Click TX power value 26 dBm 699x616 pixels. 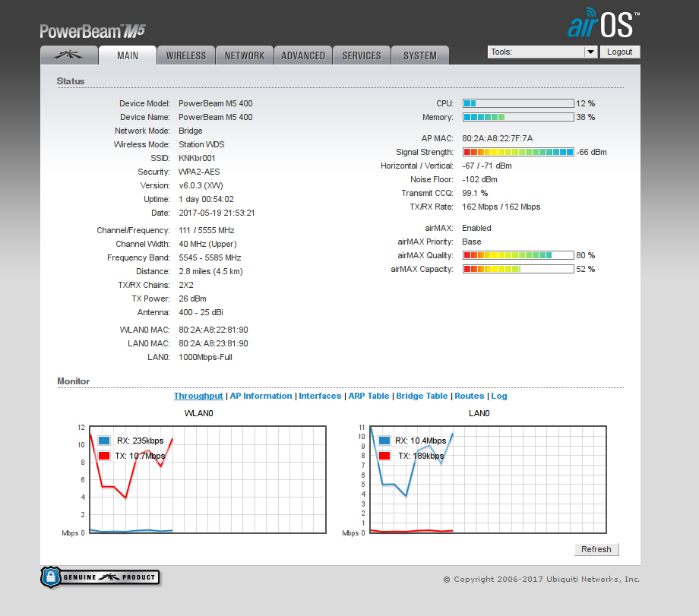pyautogui.click(x=192, y=299)
